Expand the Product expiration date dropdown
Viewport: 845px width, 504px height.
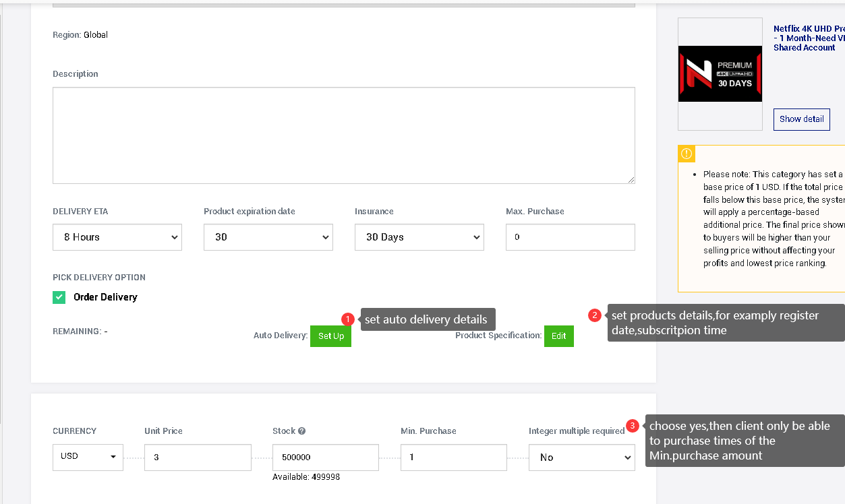pyautogui.click(x=268, y=237)
